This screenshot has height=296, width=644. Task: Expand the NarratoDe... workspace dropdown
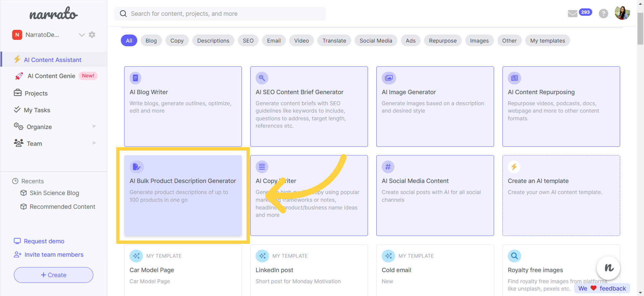[82, 35]
